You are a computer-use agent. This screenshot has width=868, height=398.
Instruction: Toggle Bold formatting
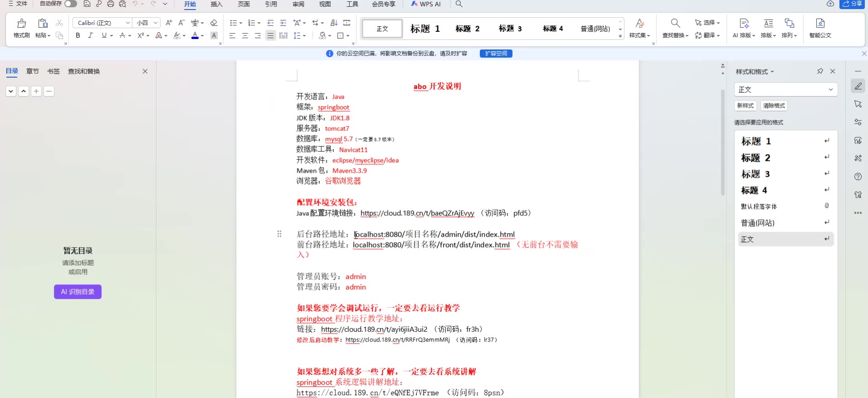pos(78,35)
